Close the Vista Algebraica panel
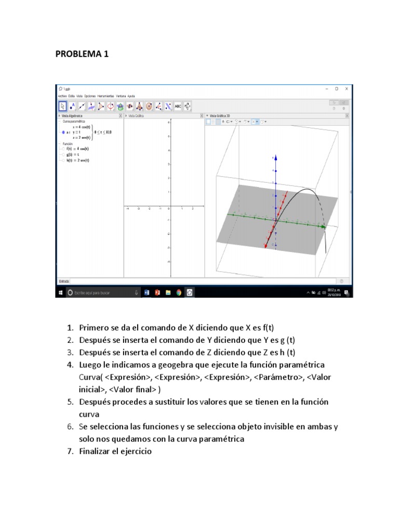Image resolution: width=399 pixels, height=532 pixels. (121, 116)
